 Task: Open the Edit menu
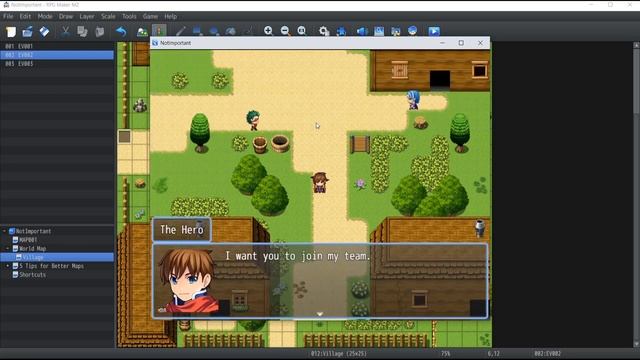click(25, 16)
